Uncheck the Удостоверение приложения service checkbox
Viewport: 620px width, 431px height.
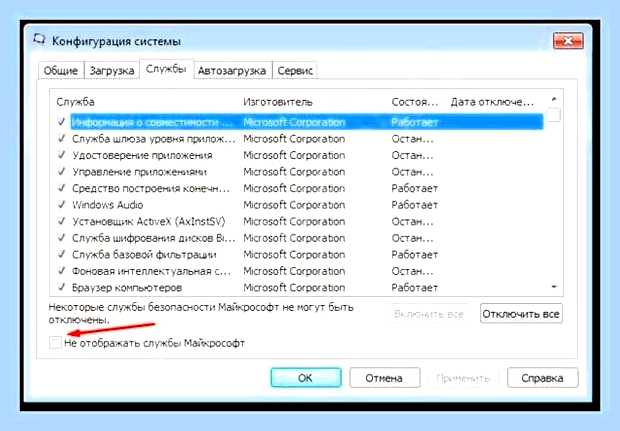[x=62, y=155]
